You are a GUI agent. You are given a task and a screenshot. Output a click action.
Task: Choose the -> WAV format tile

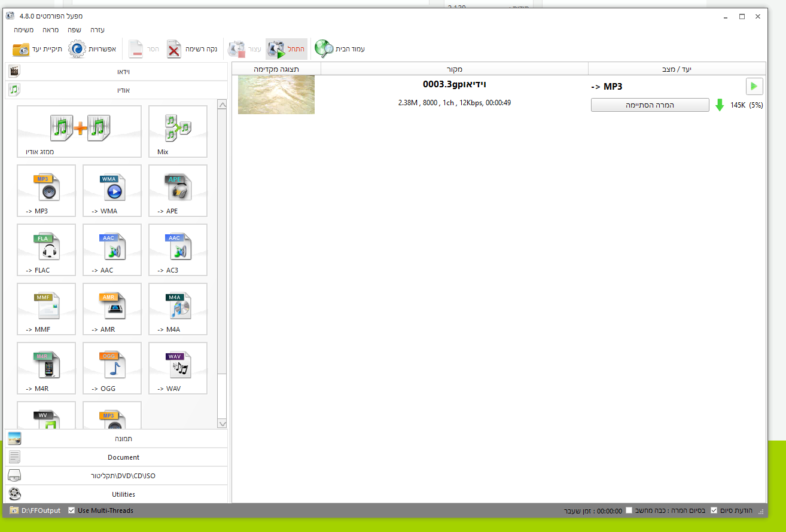tap(178, 368)
